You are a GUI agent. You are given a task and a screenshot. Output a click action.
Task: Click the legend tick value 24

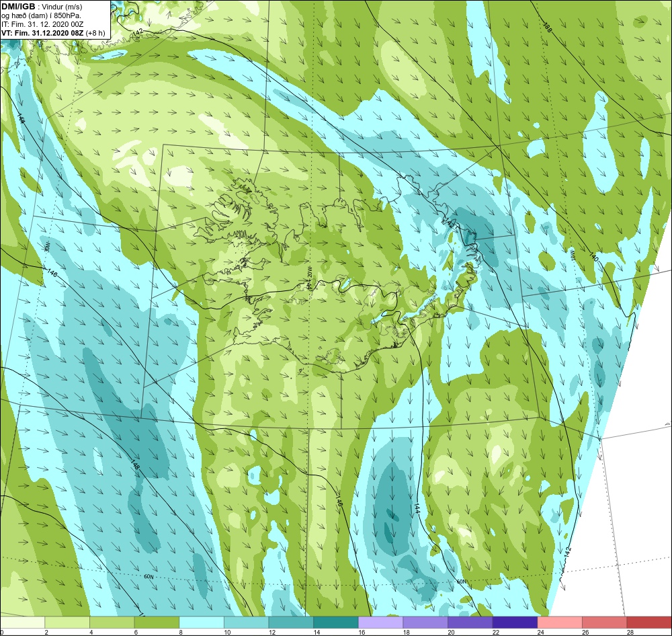point(541,632)
